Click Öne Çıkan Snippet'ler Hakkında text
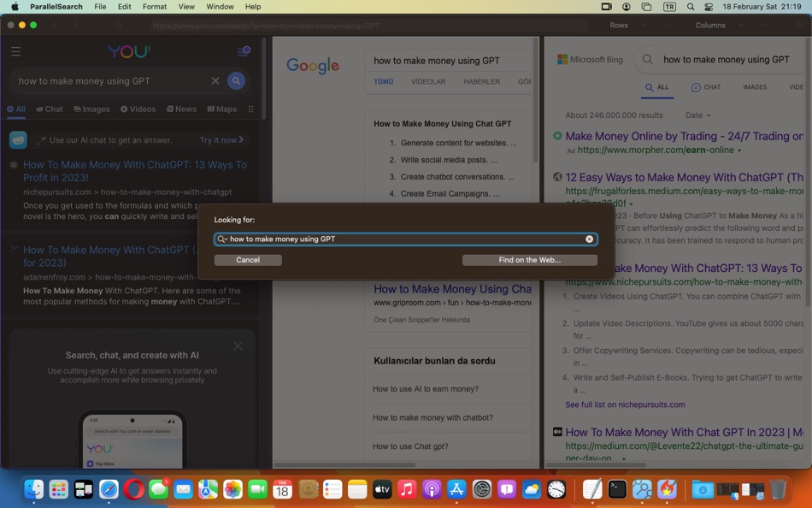This screenshot has width=812, height=508. 421,320
